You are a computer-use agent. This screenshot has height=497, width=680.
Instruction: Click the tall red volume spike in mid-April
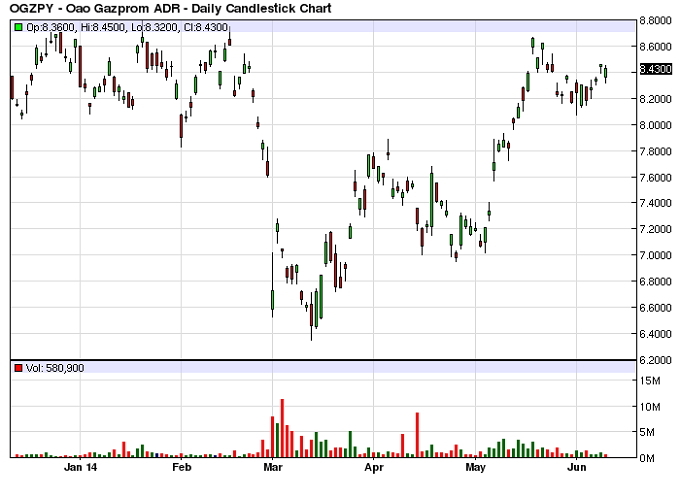417,435
